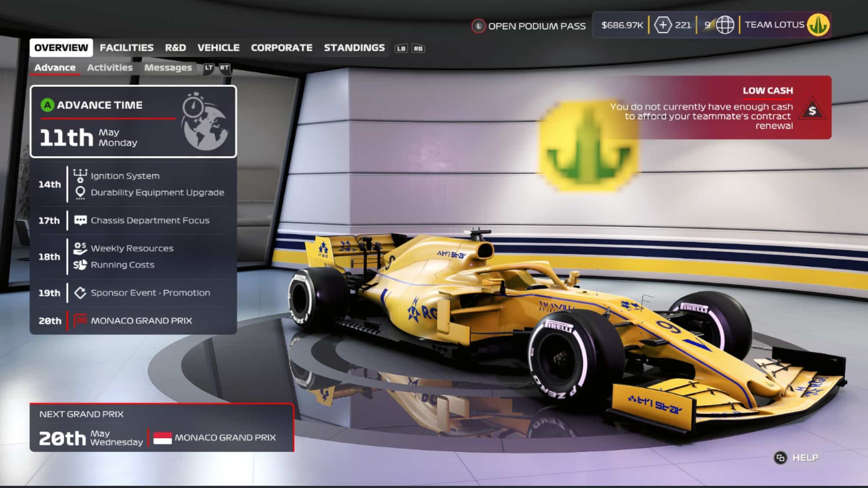Click the green A button icon
868x488 pixels.
pos(47,105)
